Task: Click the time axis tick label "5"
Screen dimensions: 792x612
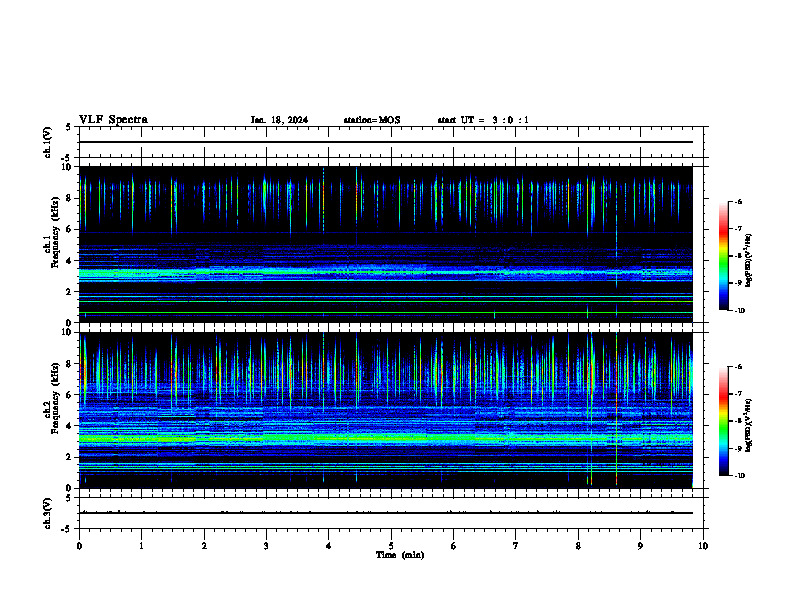Action: coord(391,546)
